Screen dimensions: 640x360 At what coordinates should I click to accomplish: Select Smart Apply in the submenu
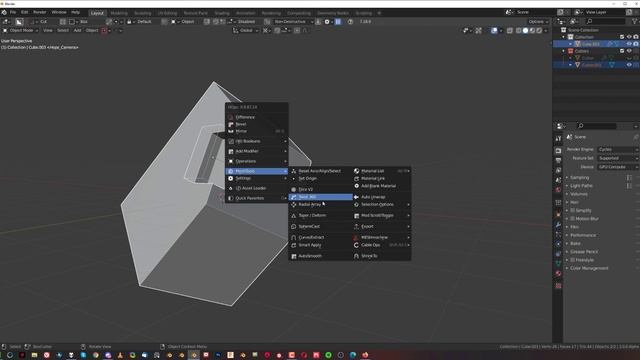tap(320, 245)
